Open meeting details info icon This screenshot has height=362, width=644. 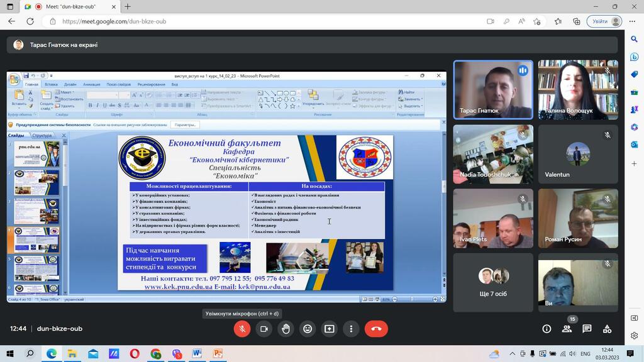pyautogui.click(x=547, y=329)
